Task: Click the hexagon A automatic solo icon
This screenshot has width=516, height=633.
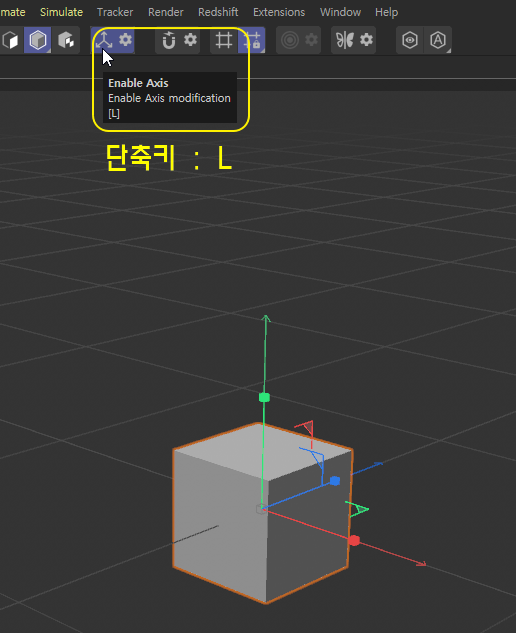Action: [438, 40]
